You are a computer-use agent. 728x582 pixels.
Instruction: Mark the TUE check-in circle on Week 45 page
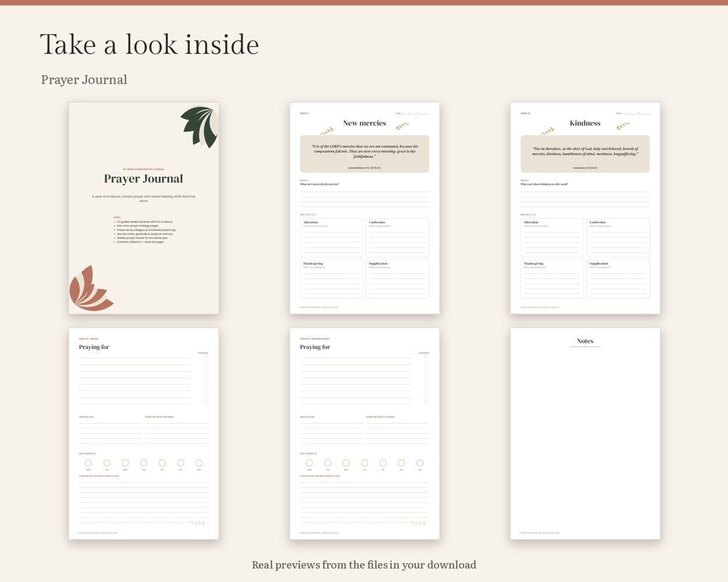pos(328,463)
